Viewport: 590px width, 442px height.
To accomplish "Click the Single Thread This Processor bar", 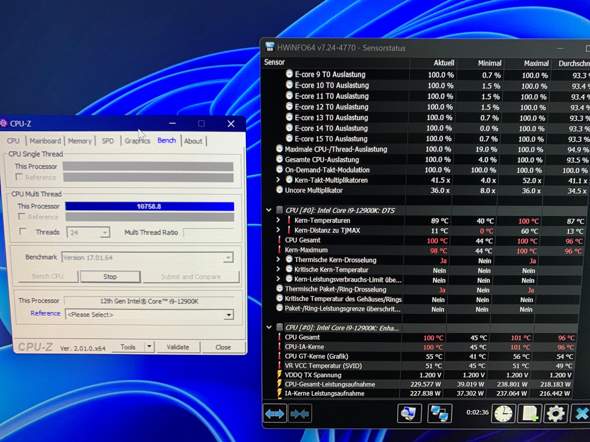I will click(148, 166).
